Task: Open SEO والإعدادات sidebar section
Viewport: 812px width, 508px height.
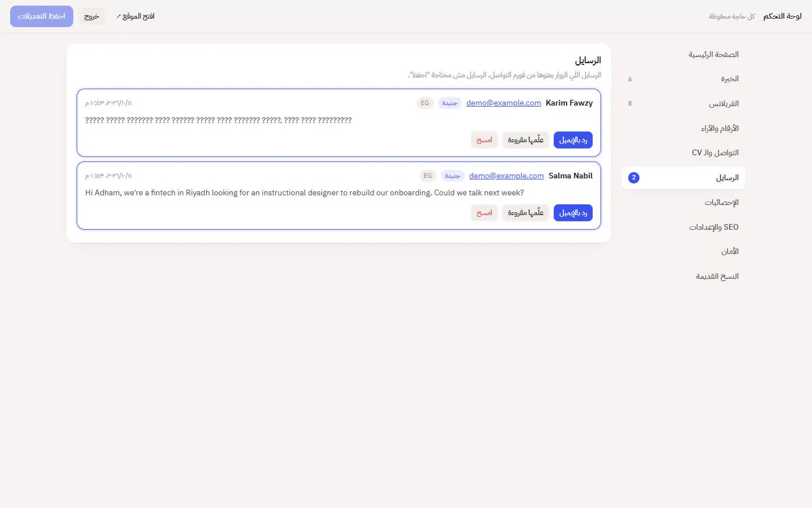Action: coord(683,227)
